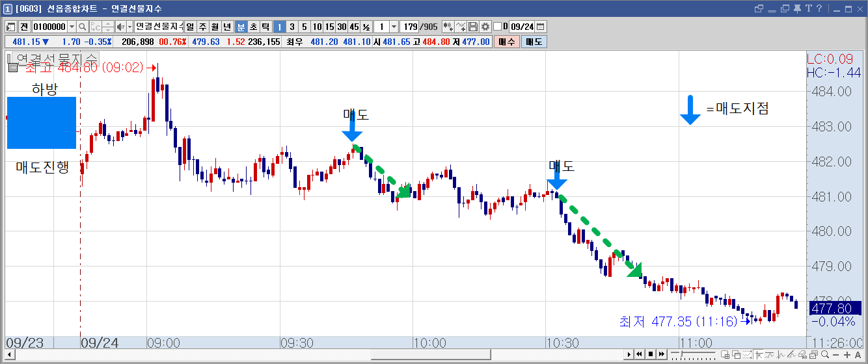868x364 pixels.
Task: Click the stacked chart windows icon
Action: tap(813, 354)
